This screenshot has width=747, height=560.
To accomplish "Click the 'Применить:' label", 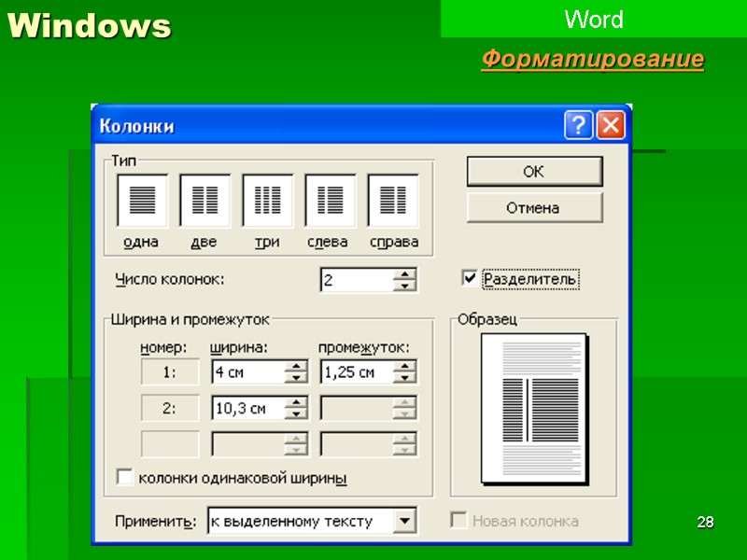I will click(156, 521).
